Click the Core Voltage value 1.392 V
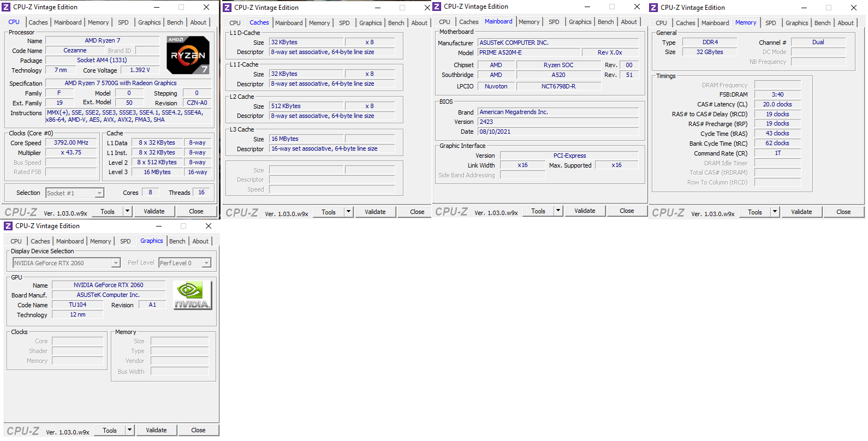 coord(140,70)
